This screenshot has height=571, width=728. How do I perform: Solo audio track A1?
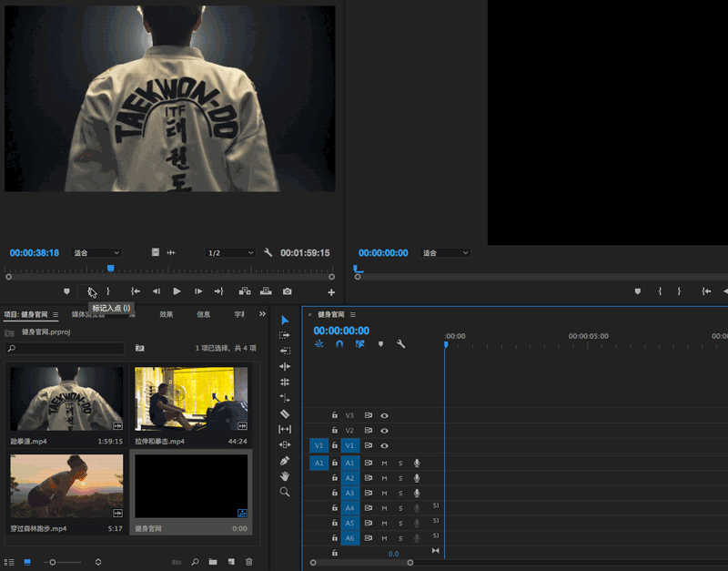pyautogui.click(x=400, y=464)
